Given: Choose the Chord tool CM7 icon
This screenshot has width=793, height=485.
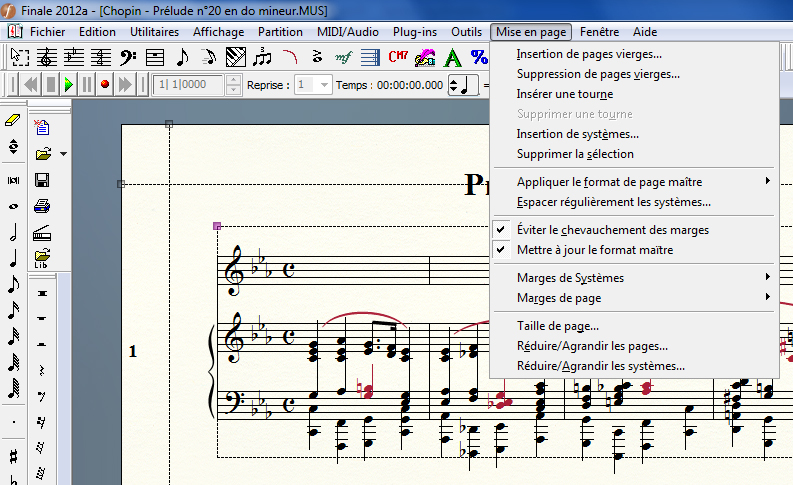Looking at the screenshot, I should [398, 57].
